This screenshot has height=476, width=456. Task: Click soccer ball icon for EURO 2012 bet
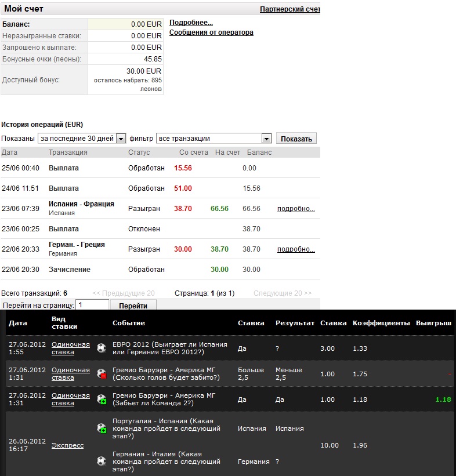pyautogui.click(x=102, y=348)
